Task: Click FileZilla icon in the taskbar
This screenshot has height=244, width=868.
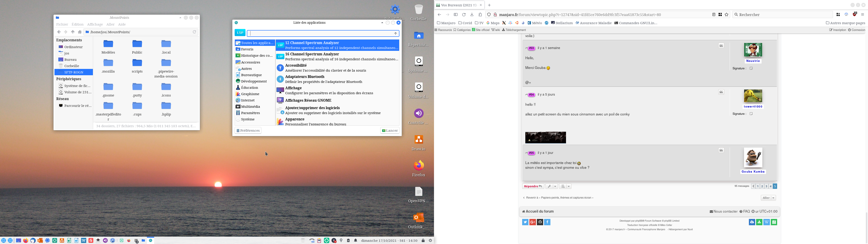Action: click(91, 241)
